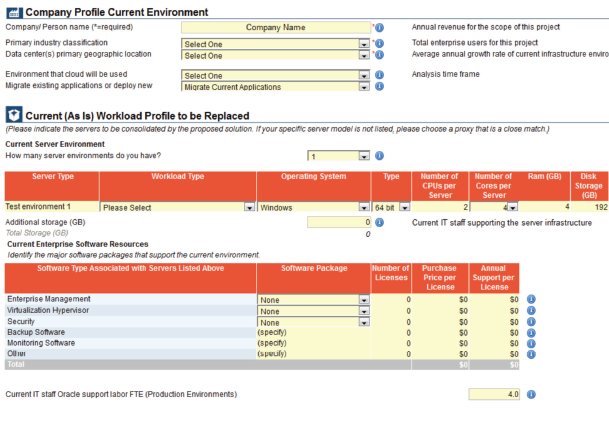Image resolution: width=609 pixels, height=421 pixels.
Task: Open Security software package dropdown
Action: pos(313,322)
